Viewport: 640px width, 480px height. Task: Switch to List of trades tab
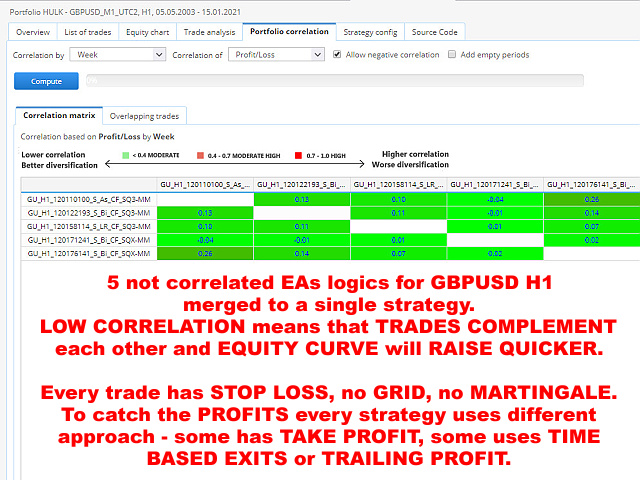coord(88,32)
